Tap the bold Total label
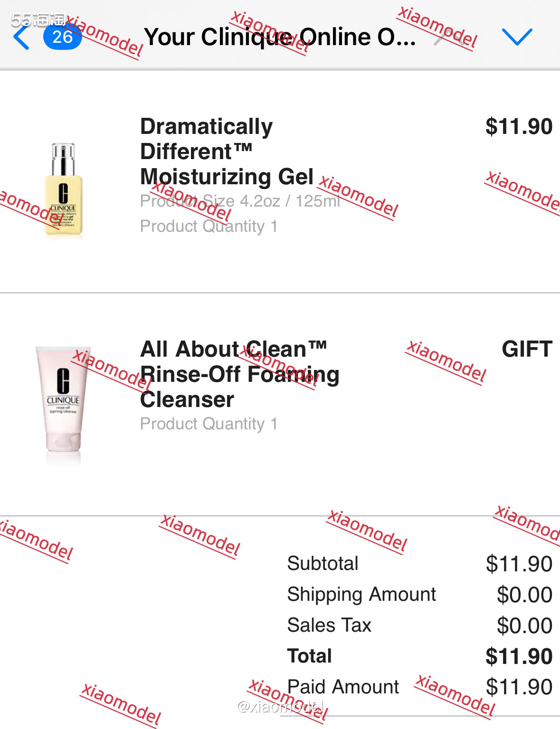The height and width of the screenshot is (729, 560). point(309,656)
